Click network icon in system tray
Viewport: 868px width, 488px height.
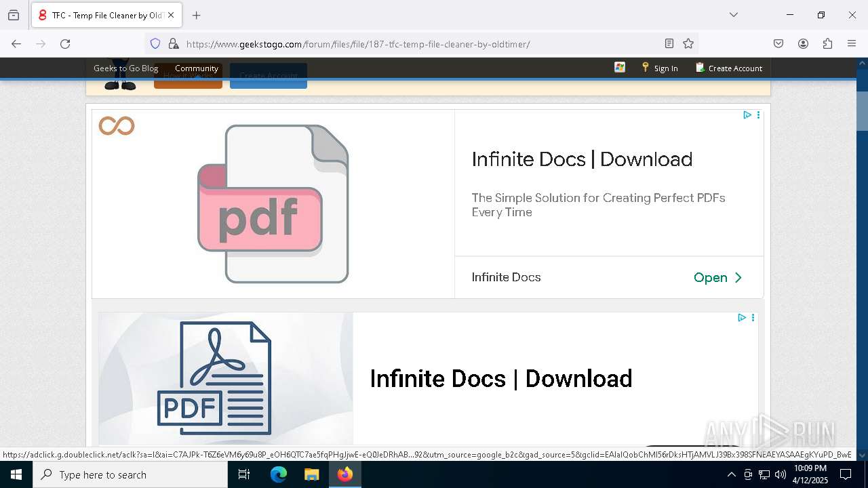(x=764, y=474)
